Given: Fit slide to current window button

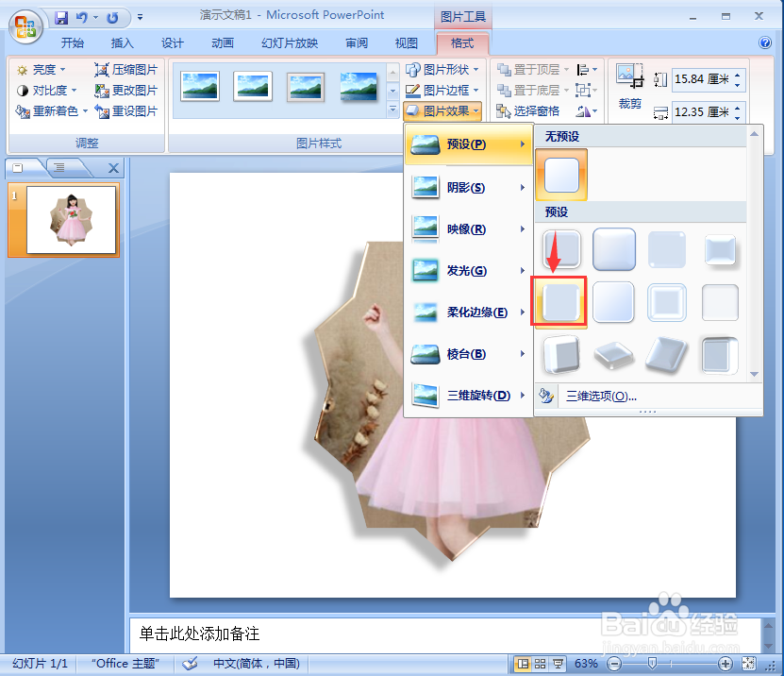Looking at the screenshot, I should 748,664.
